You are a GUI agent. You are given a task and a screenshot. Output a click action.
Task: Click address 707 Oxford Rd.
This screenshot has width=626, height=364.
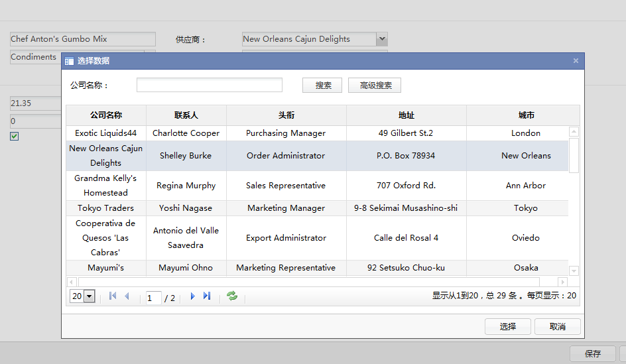tap(406, 186)
